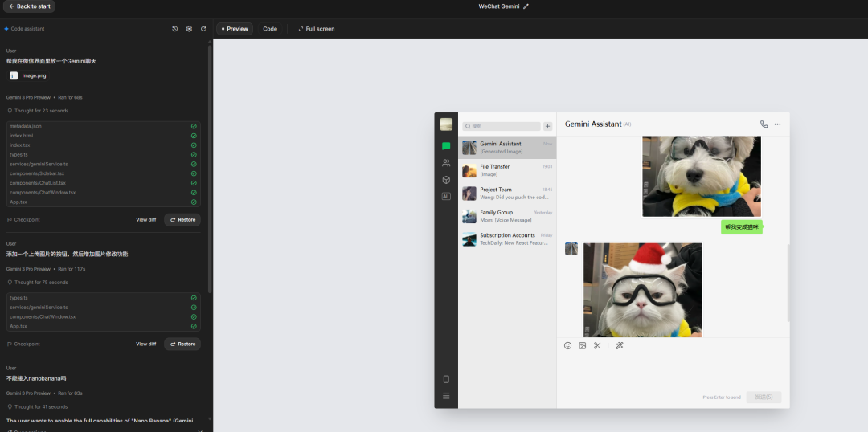Viewport: 868px width, 432px height.
Task: Open settings gear in Code assistant header
Action: (189, 29)
